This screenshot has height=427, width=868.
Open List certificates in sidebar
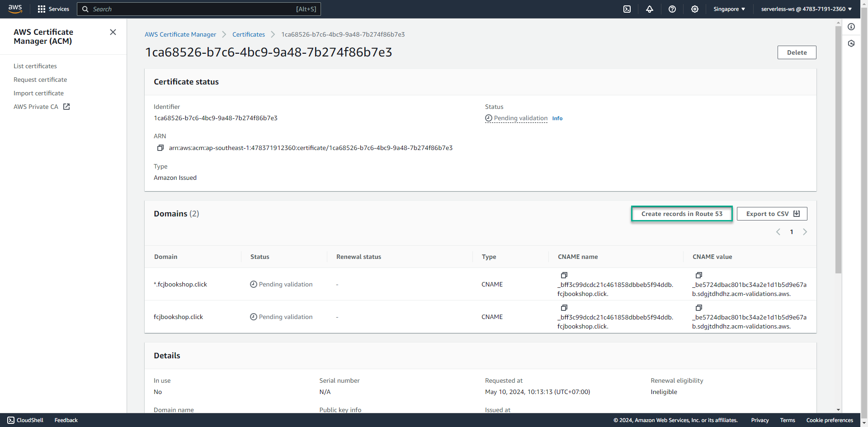(35, 66)
